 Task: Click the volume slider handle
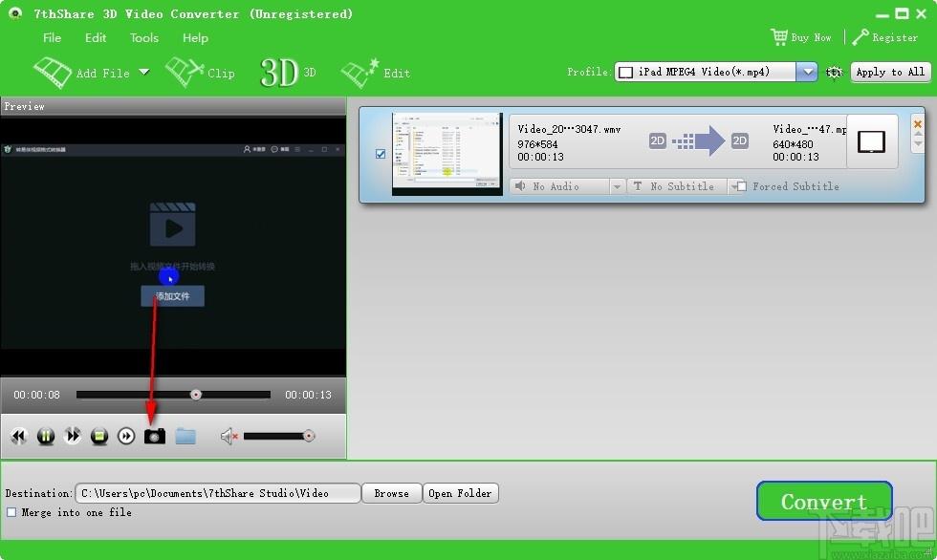click(308, 436)
